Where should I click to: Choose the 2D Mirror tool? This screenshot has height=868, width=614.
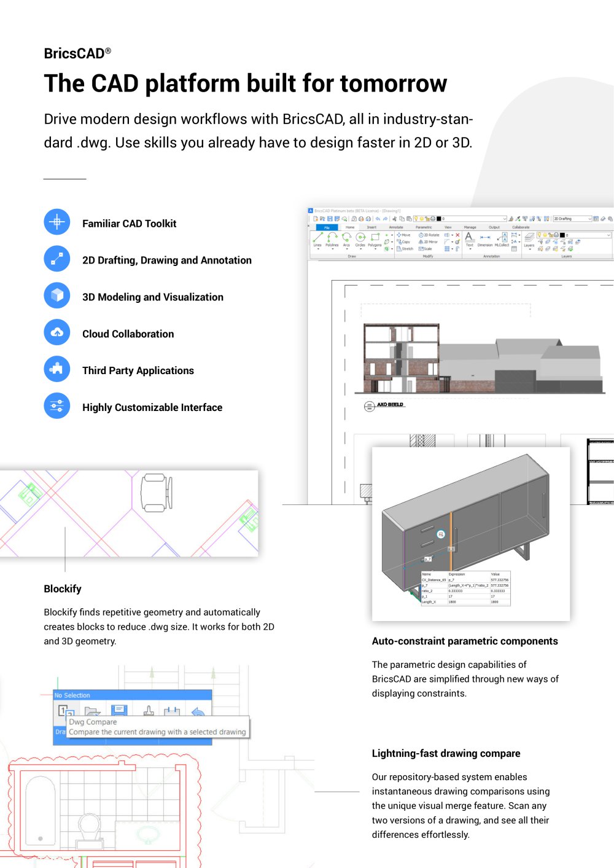(x=428, y=242)
